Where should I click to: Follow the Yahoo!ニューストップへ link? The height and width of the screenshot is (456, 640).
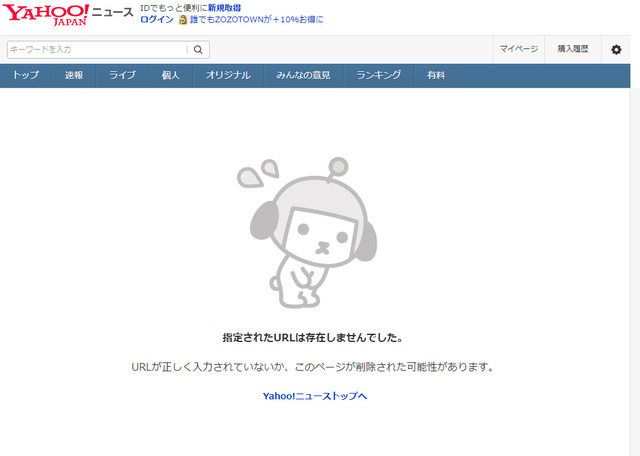coord(315,396)
